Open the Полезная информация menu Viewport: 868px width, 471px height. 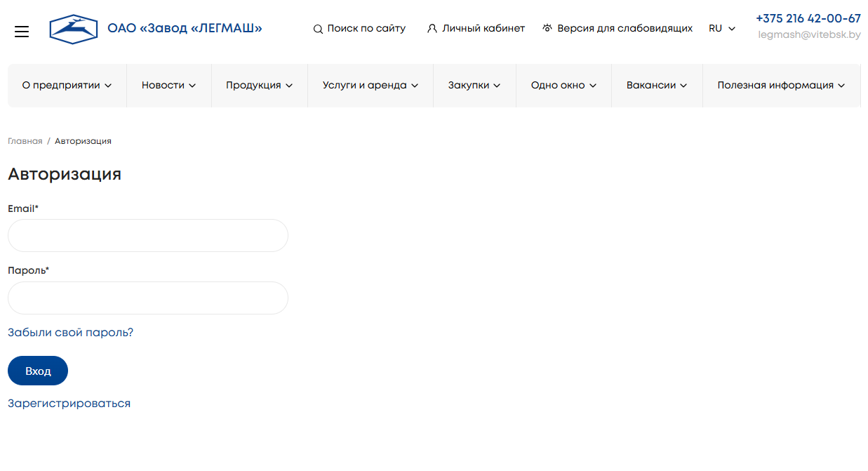[x=781, y=86]
